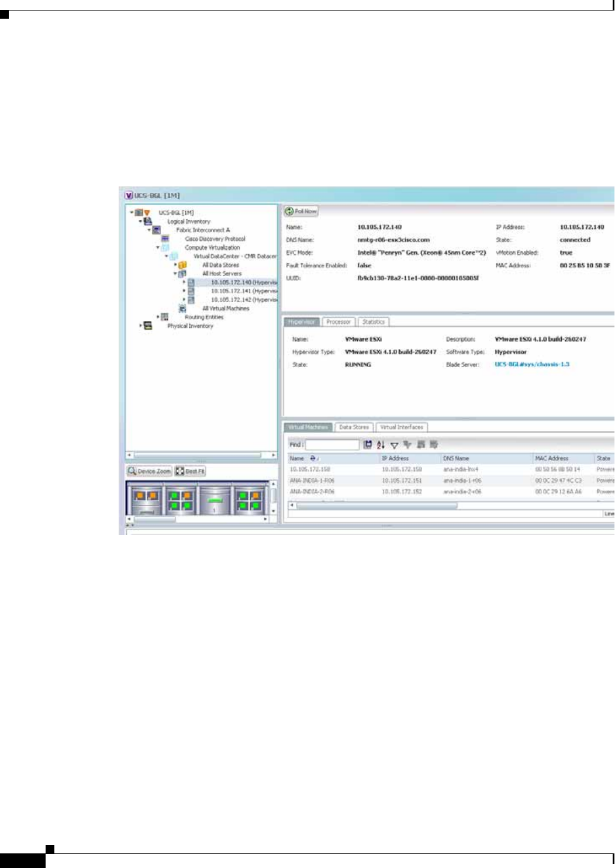Collapse the Compute Virtualization node
Screen dimensions: 615x868
pos(158,248)
